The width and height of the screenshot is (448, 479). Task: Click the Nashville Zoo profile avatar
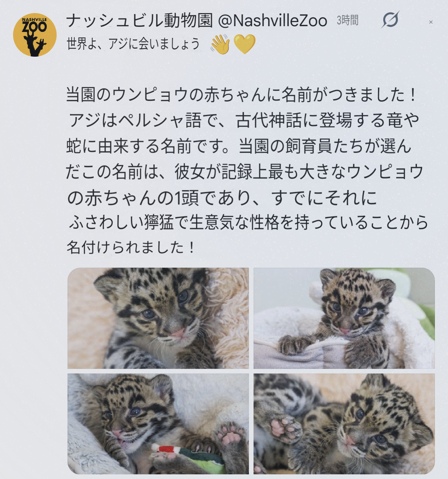(35, 35)
